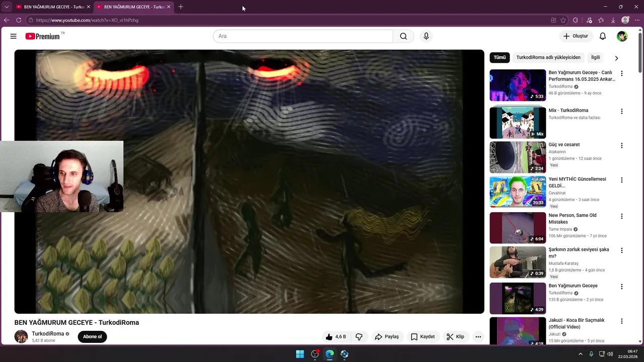Open options for Şarkının zorluk seviyesi video
The image size is (644, 362).
click(621, 250)
